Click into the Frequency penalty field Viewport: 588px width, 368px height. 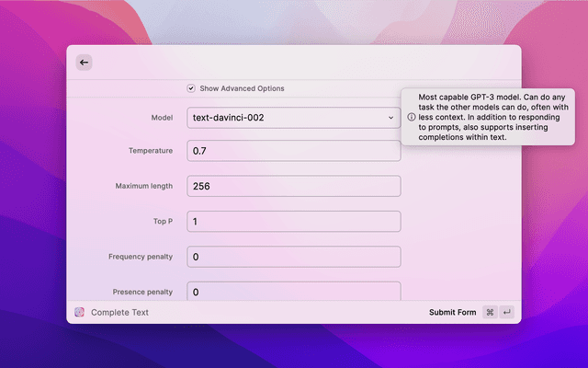[293, 257]
